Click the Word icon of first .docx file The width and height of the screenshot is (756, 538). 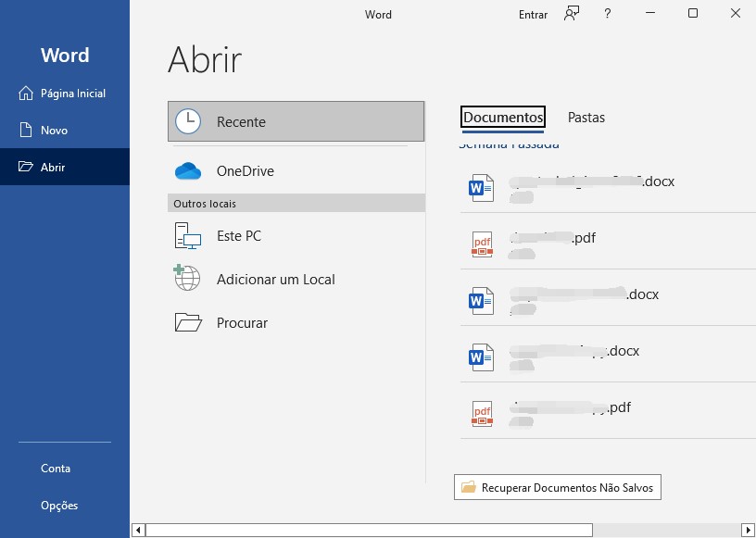click(482, 188)
